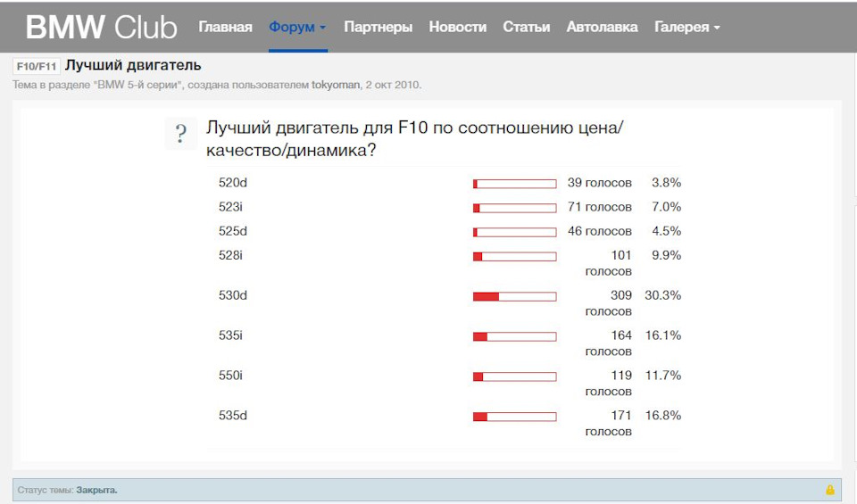
Task: Click the 535d poll option label
Action: (x=233, y=416)
